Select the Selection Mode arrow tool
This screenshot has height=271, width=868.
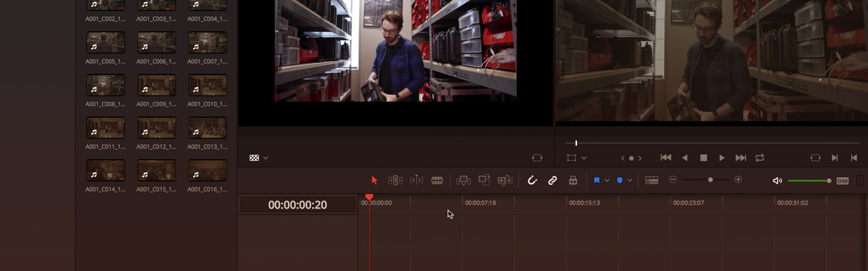tap(374, 180)
